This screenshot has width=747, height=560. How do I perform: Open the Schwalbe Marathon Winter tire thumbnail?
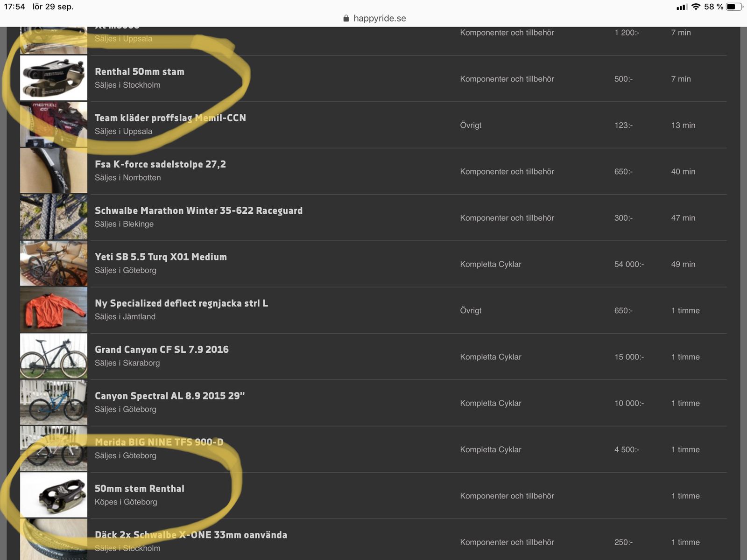[x=54, y=217]
